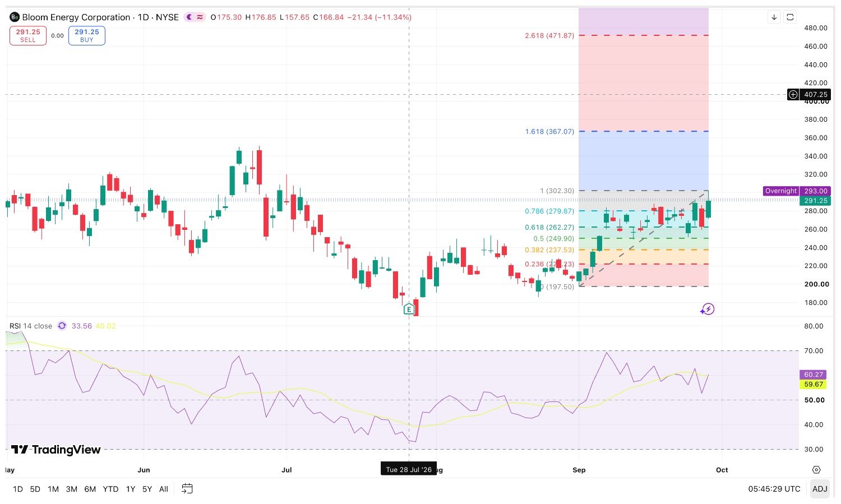Click the high value H176.85 in the legend
Viewport: 841px width, 504px height.
coord(261,17)
